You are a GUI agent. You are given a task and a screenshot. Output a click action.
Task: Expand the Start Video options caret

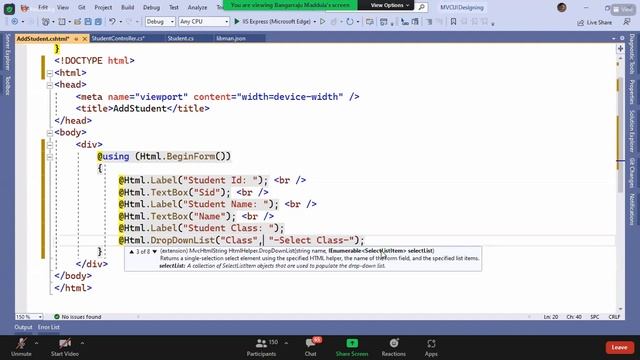(x=82, y=343)
